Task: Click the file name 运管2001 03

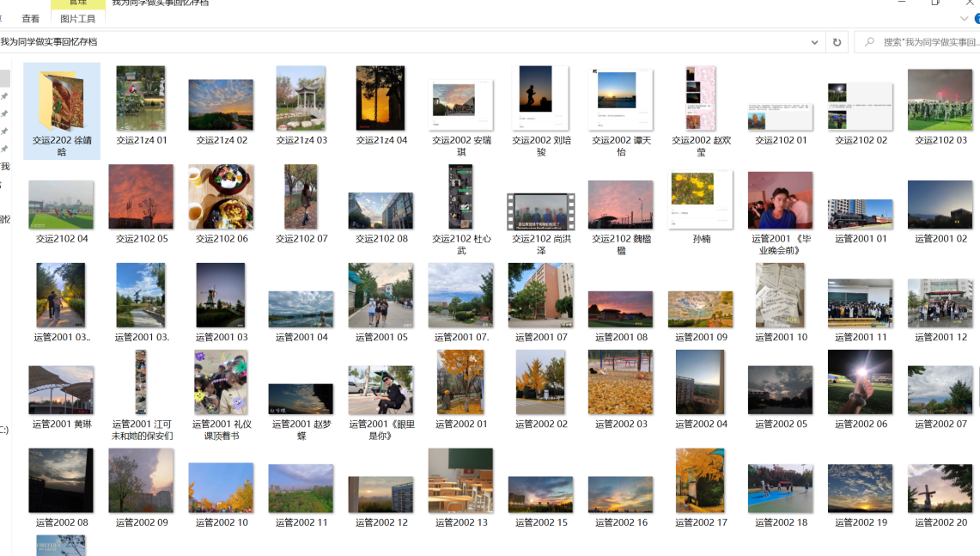Action: 222,337
